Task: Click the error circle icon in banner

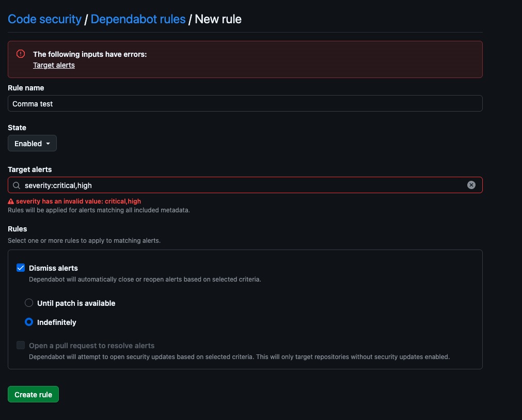Action: click(x=21, y=54)
